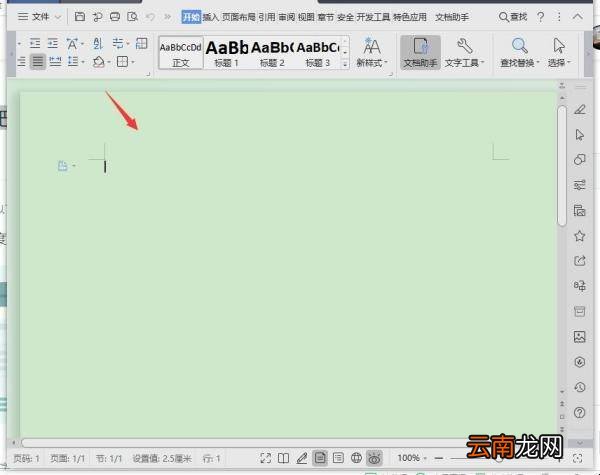Image resolution: width=600 pixels, height=475 pixels.
Task: Select Page layout view in status bar
Action: tap(320, 458)
